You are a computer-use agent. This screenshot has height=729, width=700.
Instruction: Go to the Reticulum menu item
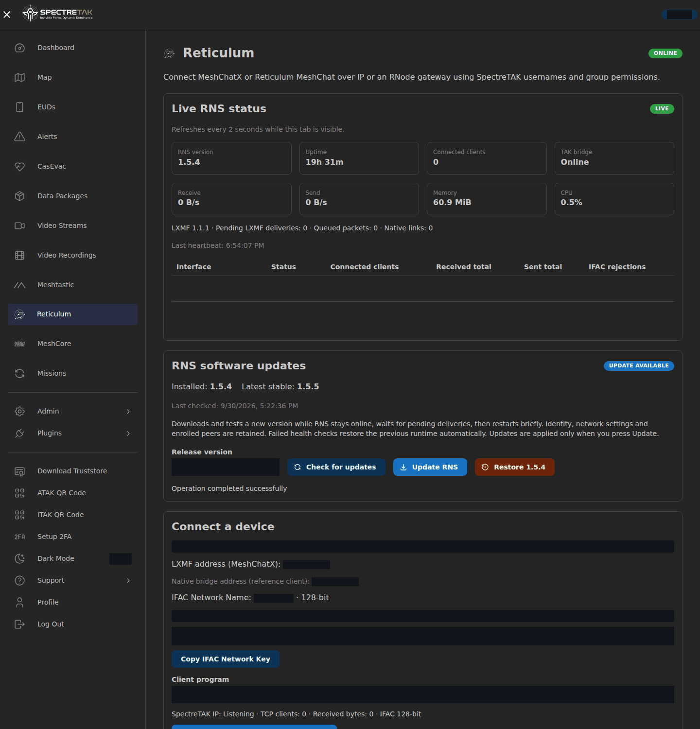72,314
